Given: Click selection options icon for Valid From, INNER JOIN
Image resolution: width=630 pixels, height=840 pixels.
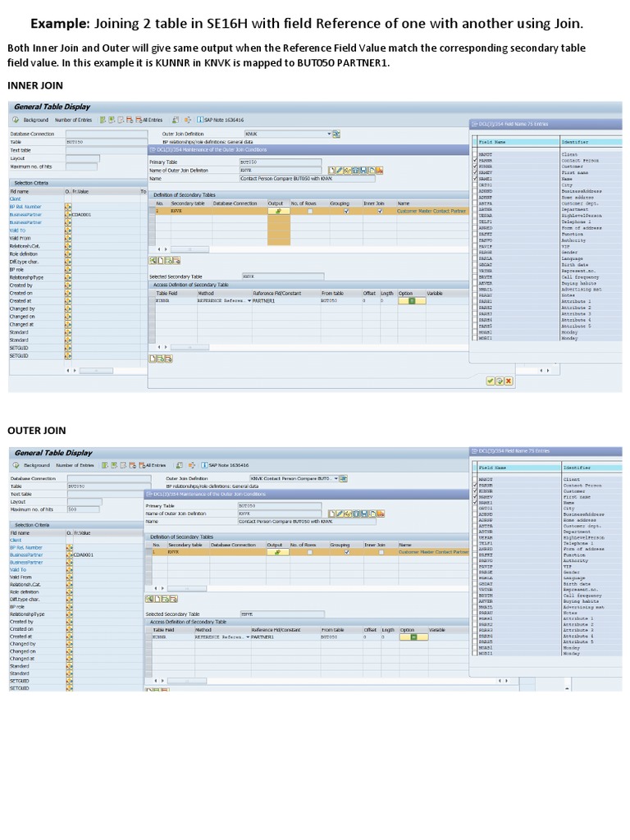Looking at the screenshot, I should 68,239.
